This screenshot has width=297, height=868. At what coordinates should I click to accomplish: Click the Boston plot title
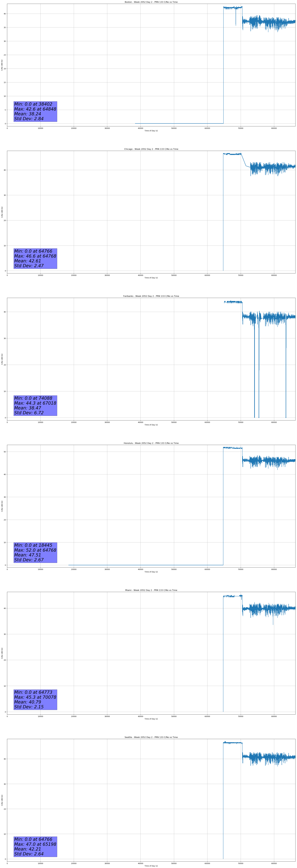151,2
